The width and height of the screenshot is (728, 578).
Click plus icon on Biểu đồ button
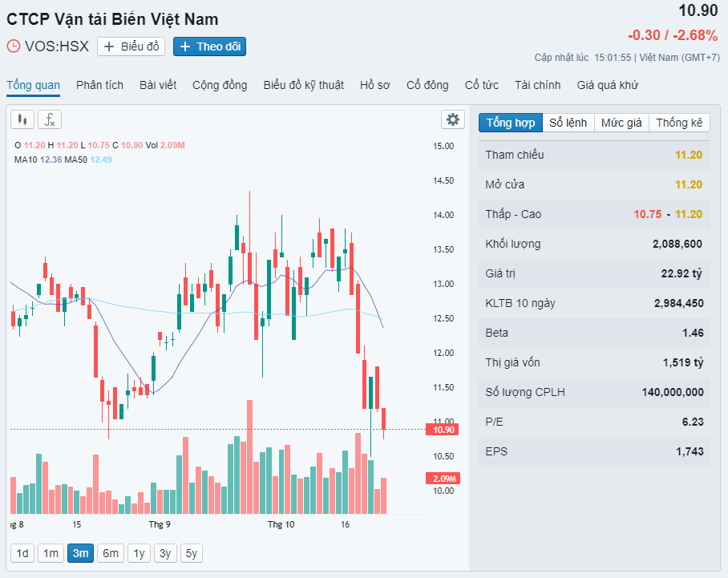click(109, 46)
